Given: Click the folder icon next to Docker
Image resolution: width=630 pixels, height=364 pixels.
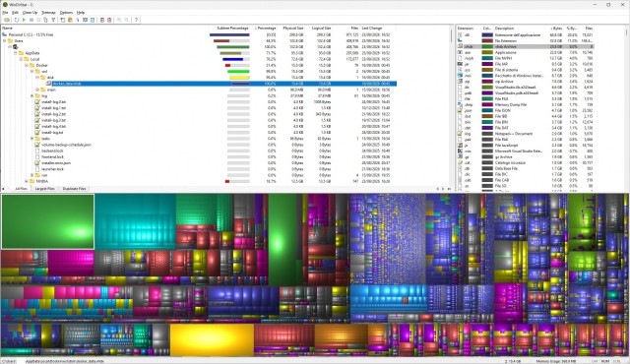Looking at the screenshot, I should coord(32,65).
